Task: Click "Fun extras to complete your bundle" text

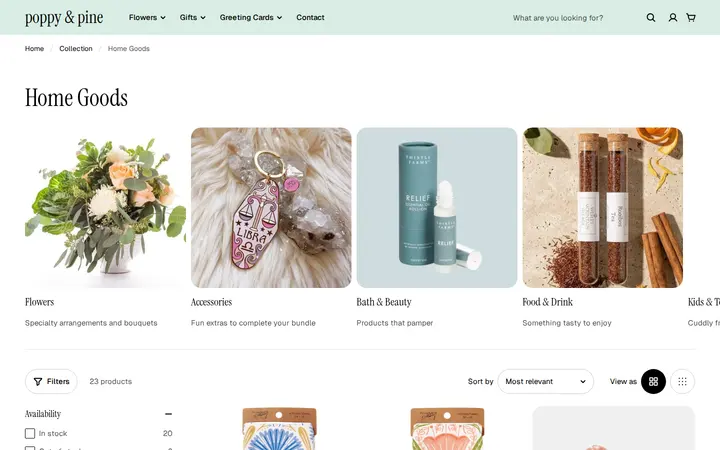Action: [253, 323]
